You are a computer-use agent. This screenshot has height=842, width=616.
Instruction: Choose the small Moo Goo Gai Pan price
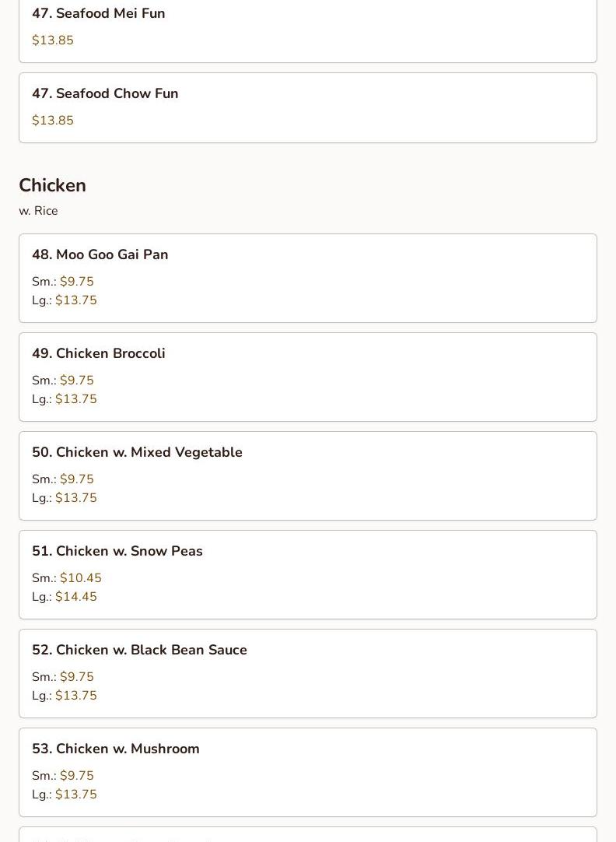click(x=76, y=282)
